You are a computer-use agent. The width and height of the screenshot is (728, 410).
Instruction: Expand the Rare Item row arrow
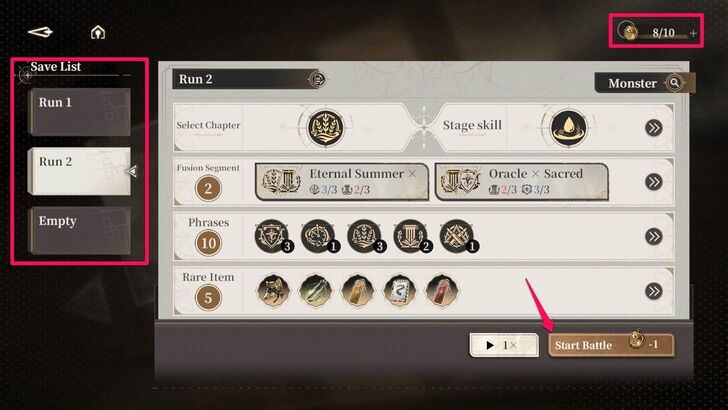point(653,291)
